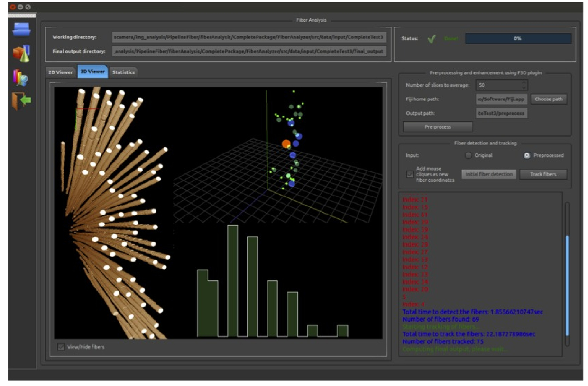Click the Track fibers button

coord(543,174)
